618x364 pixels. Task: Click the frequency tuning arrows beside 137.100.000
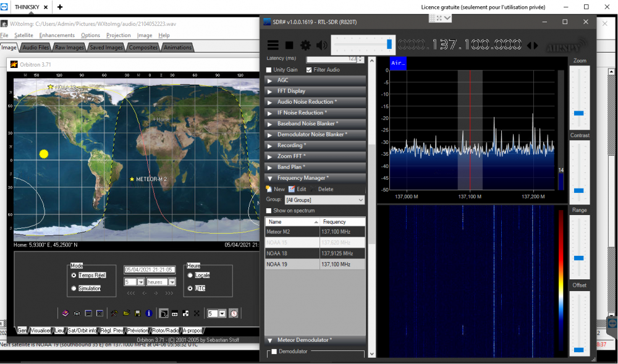click(533, 45)
